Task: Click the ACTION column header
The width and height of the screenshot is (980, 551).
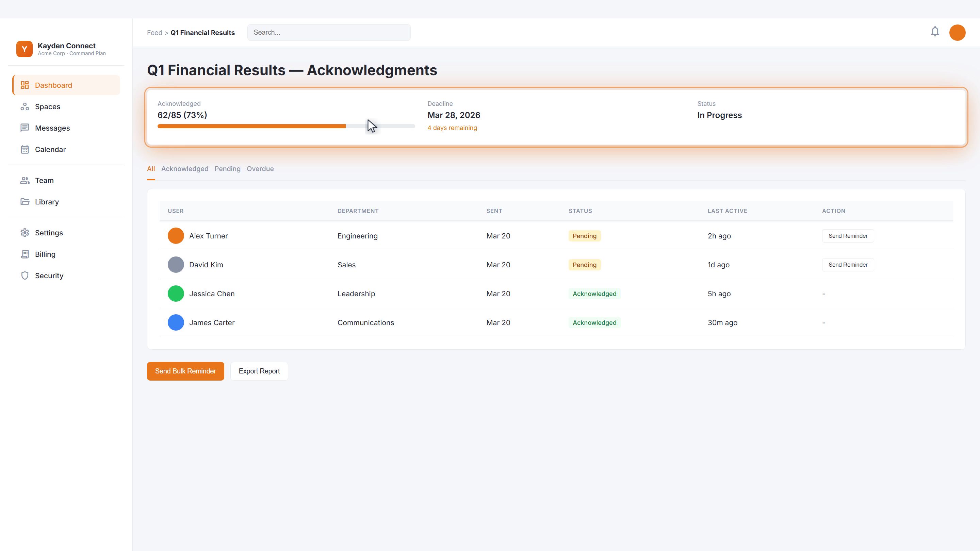Action: tap(834, 211)
